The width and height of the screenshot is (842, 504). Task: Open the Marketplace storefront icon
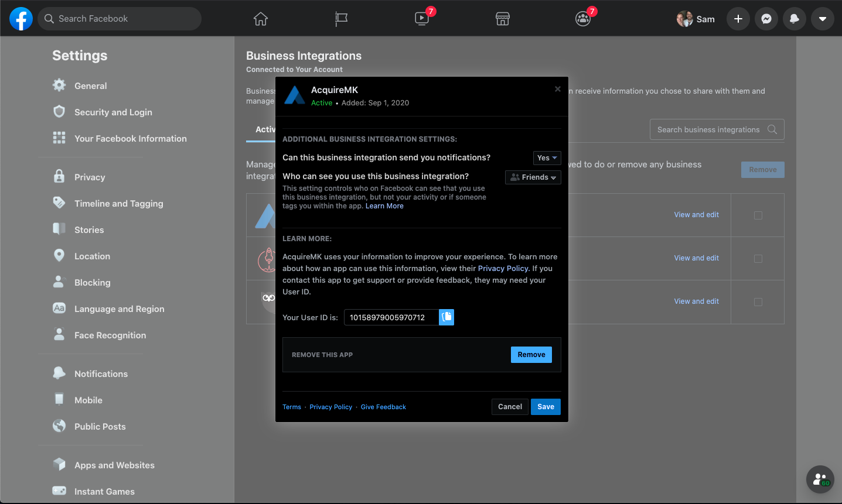(x=503, y=19)
